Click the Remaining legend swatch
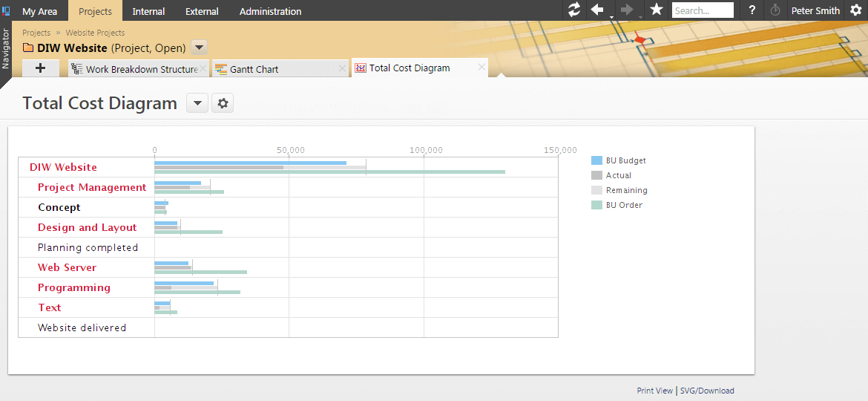Viewport: 868px width, 401px height. tap(596, 190)
